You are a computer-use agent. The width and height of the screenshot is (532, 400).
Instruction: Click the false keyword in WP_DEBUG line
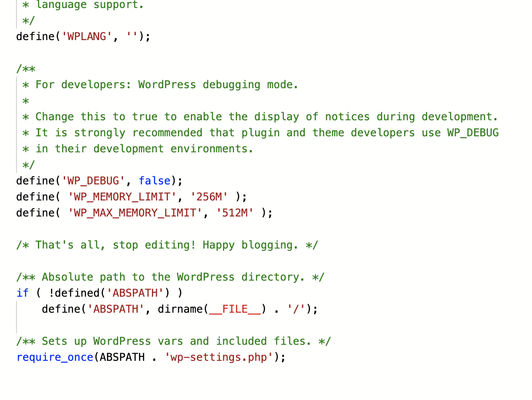coord(154,181)
